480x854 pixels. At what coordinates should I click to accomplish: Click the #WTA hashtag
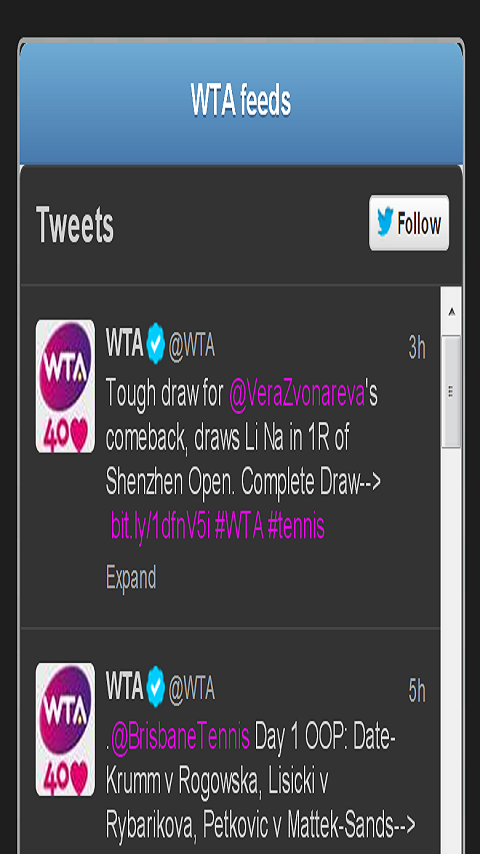coord(239,526)
